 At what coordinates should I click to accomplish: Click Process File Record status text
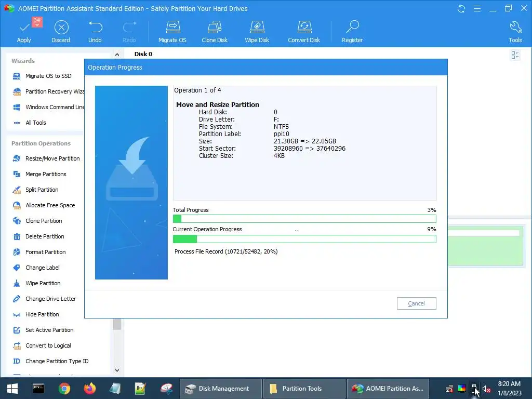coord(226,252)
